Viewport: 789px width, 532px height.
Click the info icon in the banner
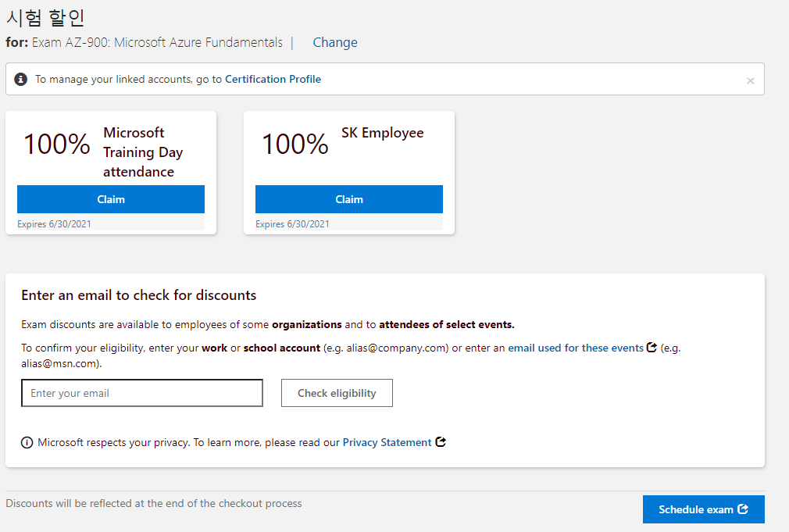(20, 79)
